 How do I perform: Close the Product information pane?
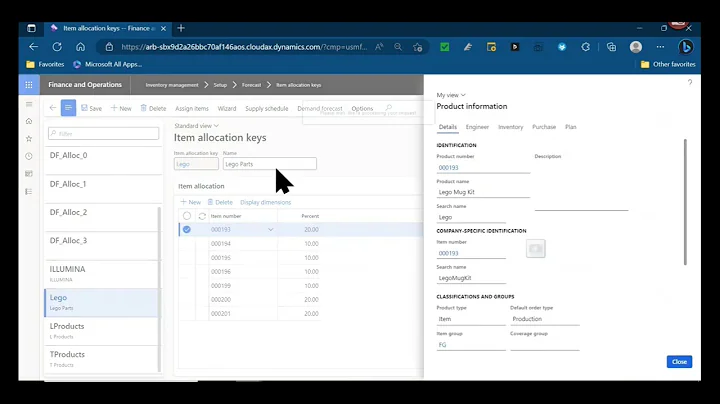pyautogui.click(x=679, y=362)
